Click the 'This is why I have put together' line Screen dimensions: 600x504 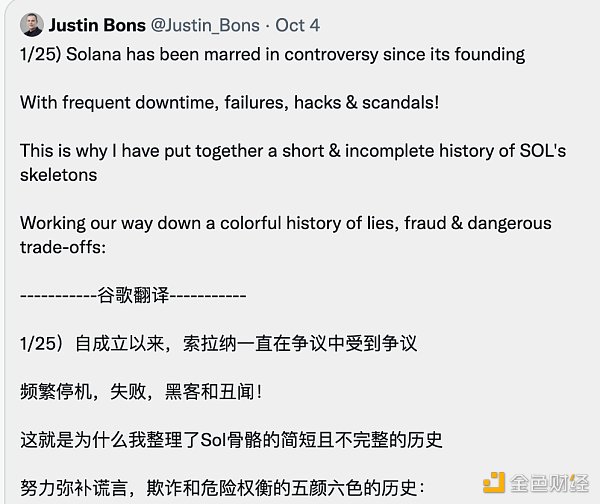click(293, 151)
